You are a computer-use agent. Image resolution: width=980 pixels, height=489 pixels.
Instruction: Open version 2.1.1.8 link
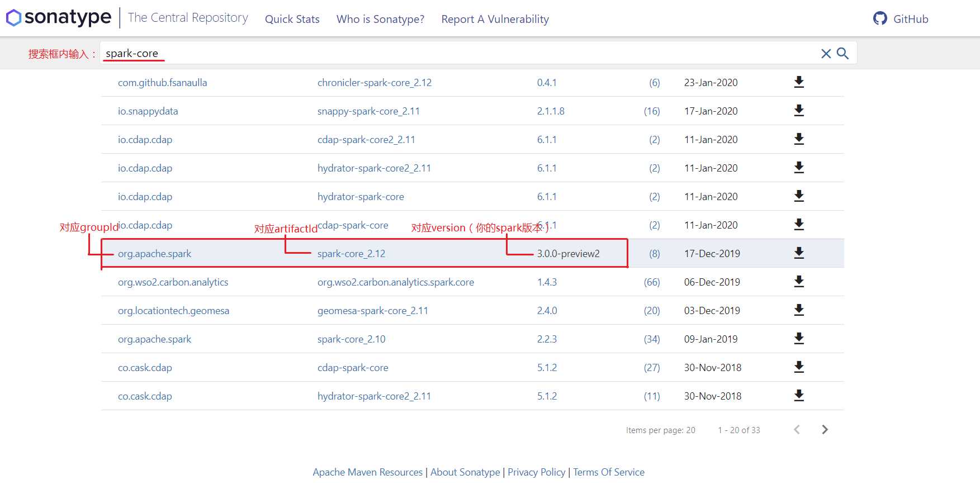point(551,111)
